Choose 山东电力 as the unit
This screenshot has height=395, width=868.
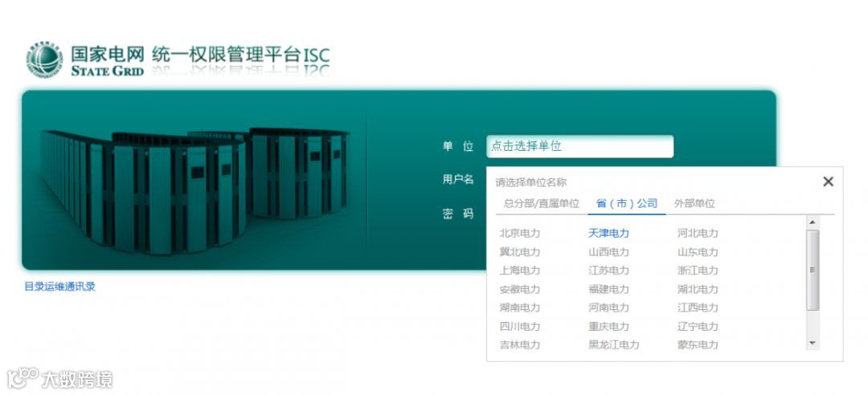point(698,252)
